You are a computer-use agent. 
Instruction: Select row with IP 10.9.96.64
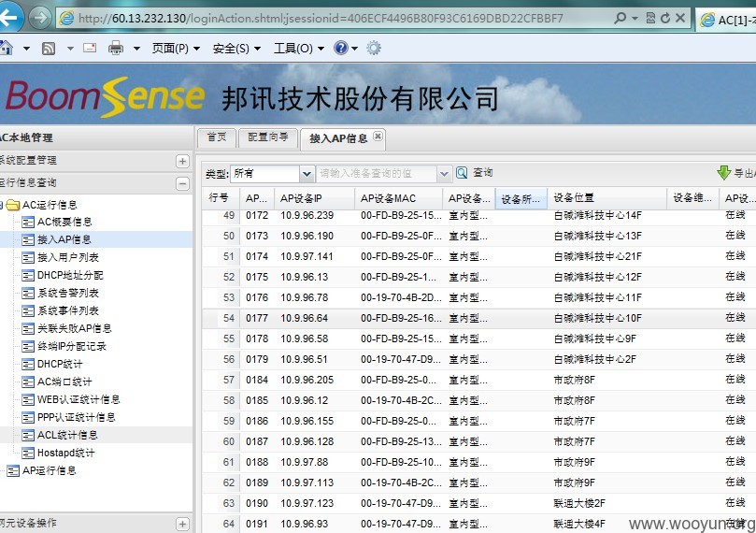478,318
